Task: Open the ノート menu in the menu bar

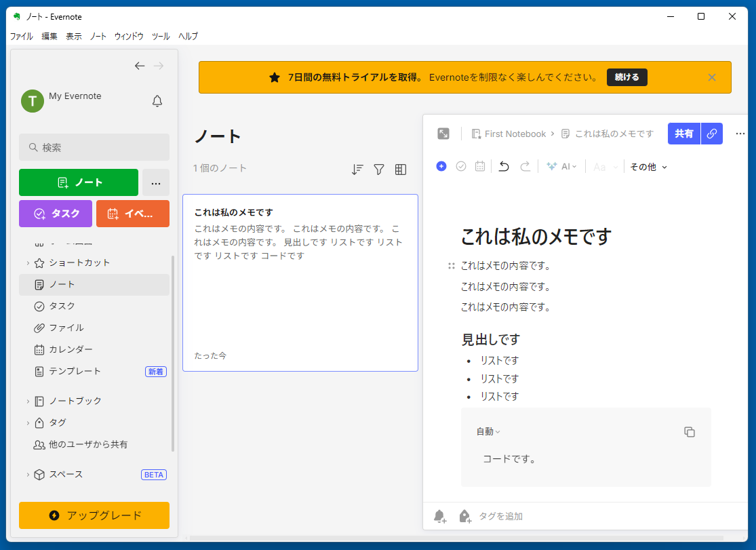Action: 98,36
